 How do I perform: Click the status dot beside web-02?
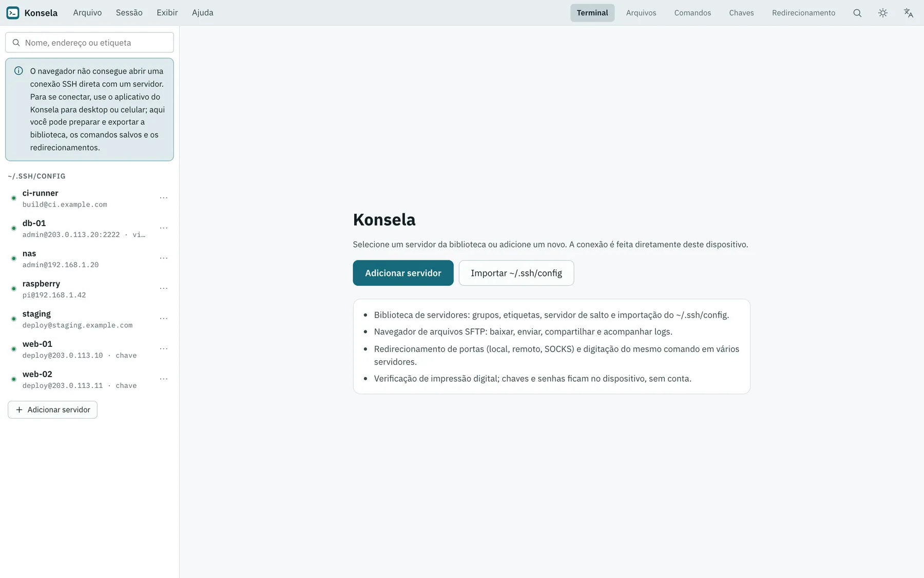(14, 379)
